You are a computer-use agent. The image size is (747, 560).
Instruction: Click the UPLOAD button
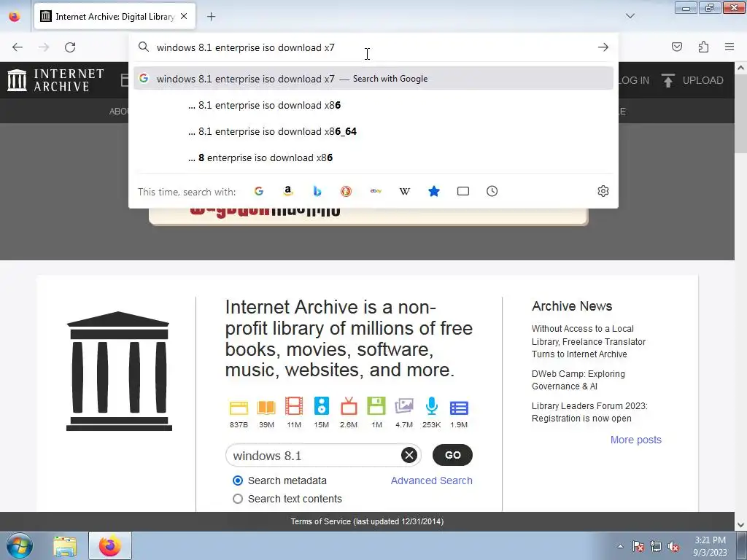click(692, 80)
